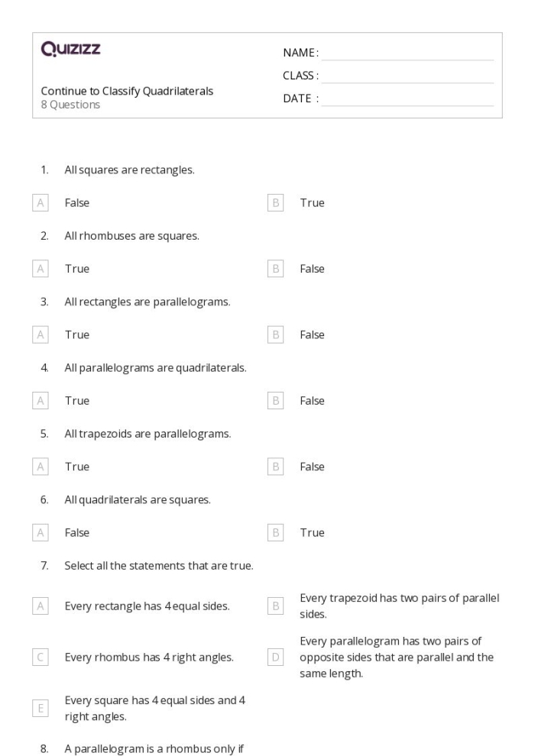Image resolution: width=535 pixels, height=756 pixels.
Task: Check box C: rhombus has 4 right angles
Action: click(41, 657)
